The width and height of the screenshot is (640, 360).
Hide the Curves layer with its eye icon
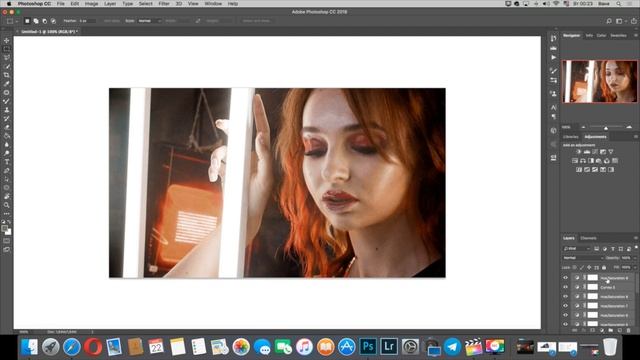click(x=565, y=287)
